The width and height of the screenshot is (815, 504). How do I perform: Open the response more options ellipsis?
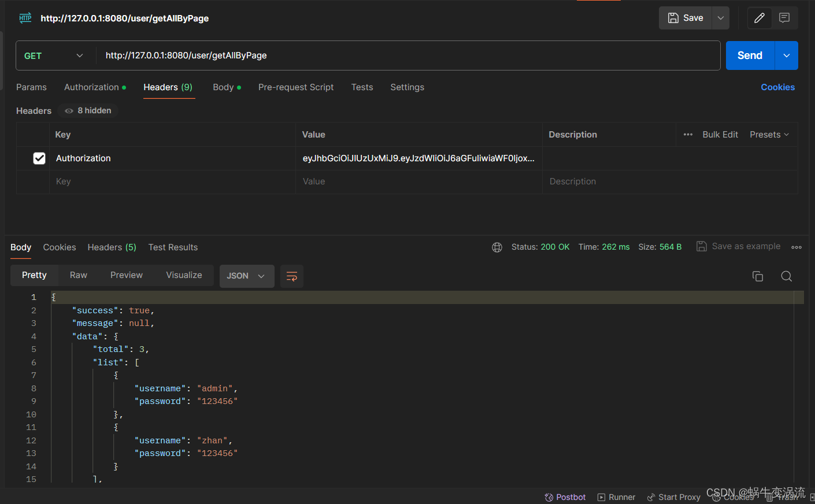coord(797,247)
